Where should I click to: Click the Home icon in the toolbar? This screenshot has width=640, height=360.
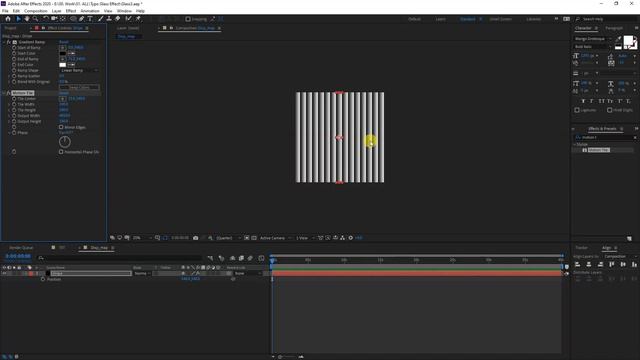(x=8, y=19)
